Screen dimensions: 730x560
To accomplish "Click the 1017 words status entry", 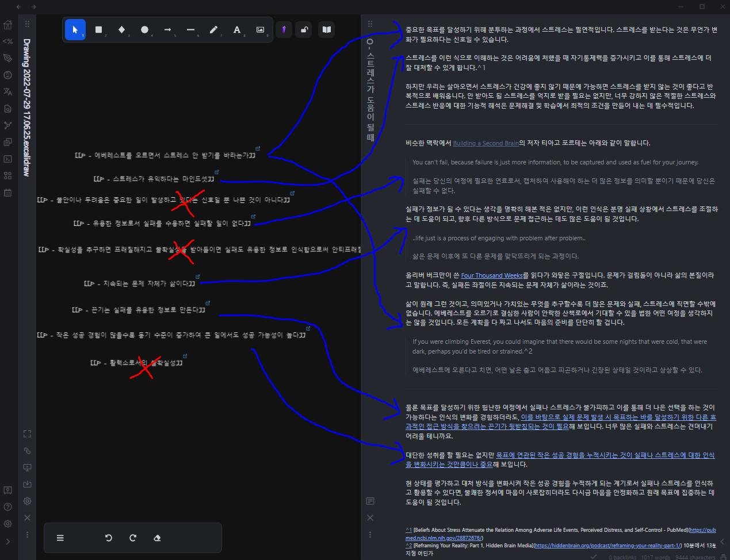I will click(656, 557).
